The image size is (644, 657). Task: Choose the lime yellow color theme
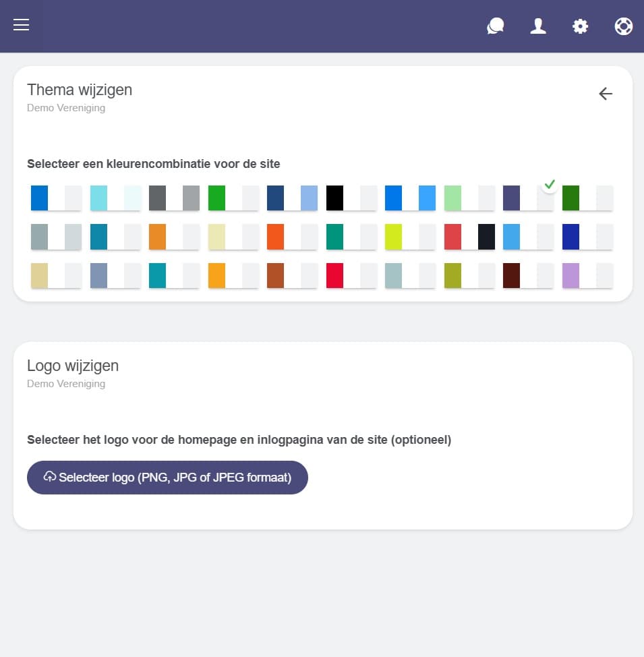(410, 237)
